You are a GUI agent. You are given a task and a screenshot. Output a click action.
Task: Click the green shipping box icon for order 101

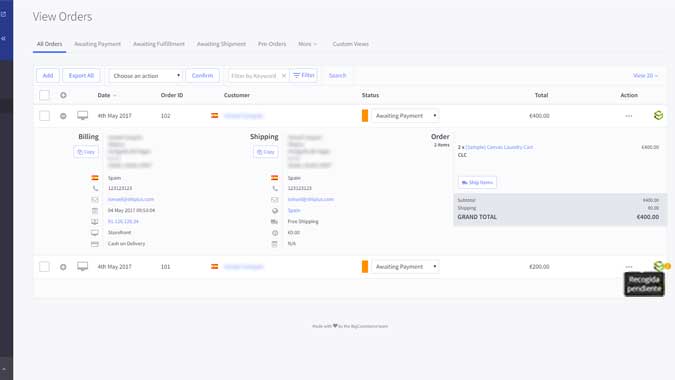658,266
